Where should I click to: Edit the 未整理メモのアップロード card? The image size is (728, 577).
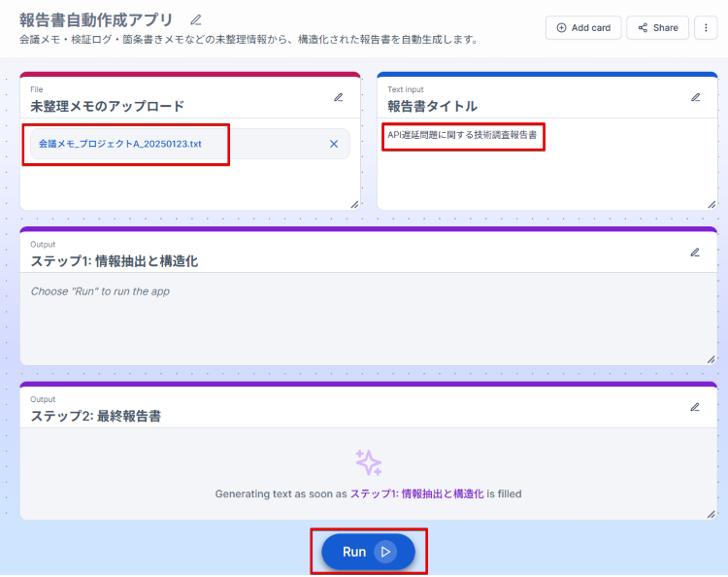(339, 97)
